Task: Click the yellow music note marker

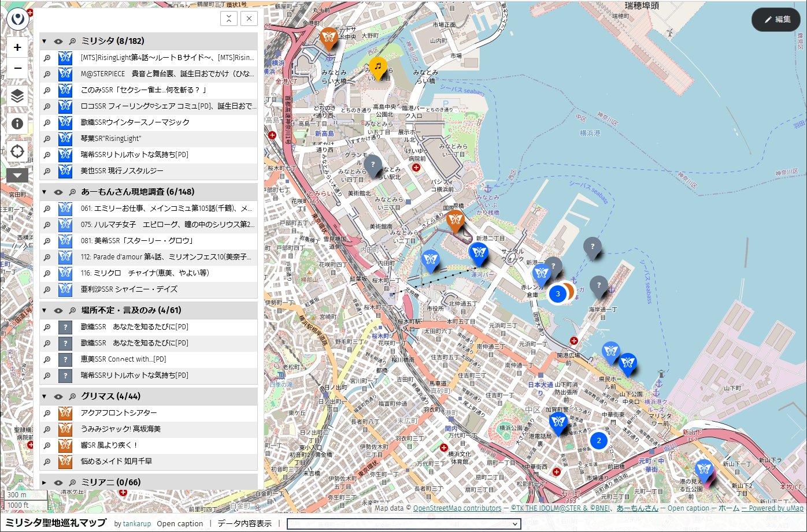Action: tap(377, 68)
